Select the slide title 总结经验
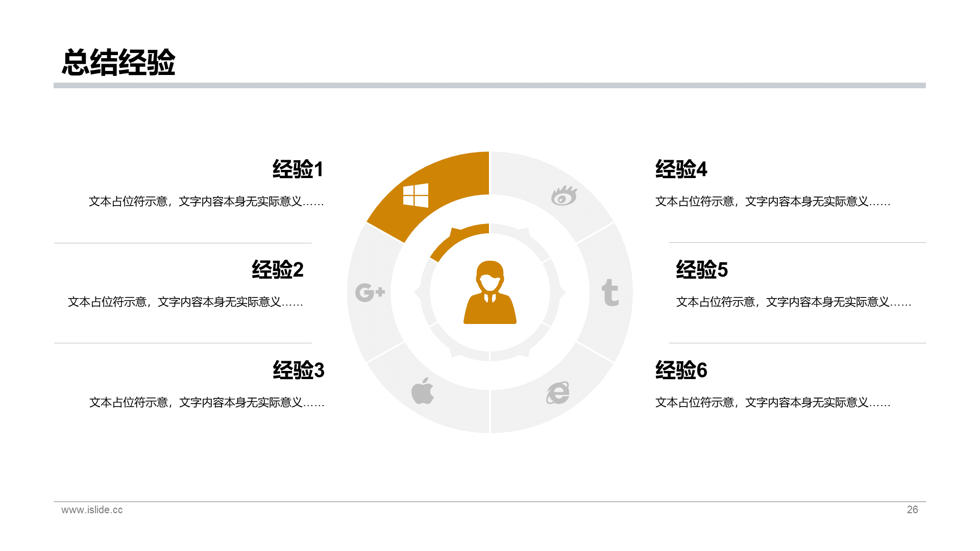The image size is (980, 551). coord(118,63)
